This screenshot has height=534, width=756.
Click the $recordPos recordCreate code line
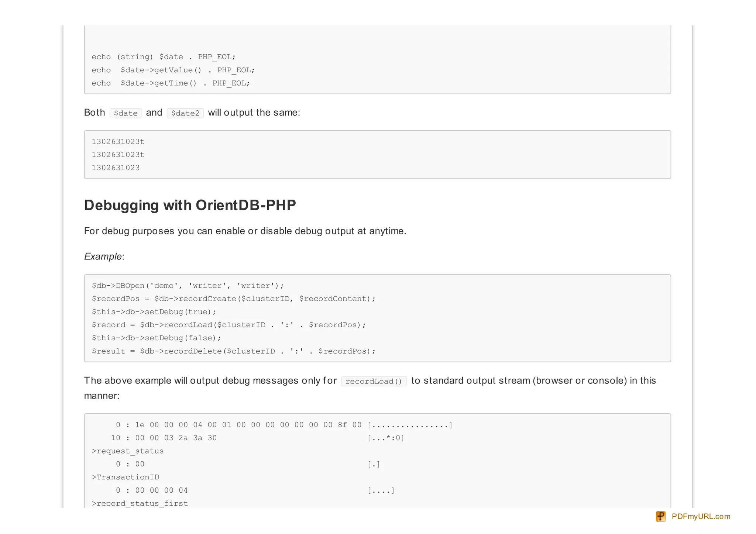pos(233,299)
